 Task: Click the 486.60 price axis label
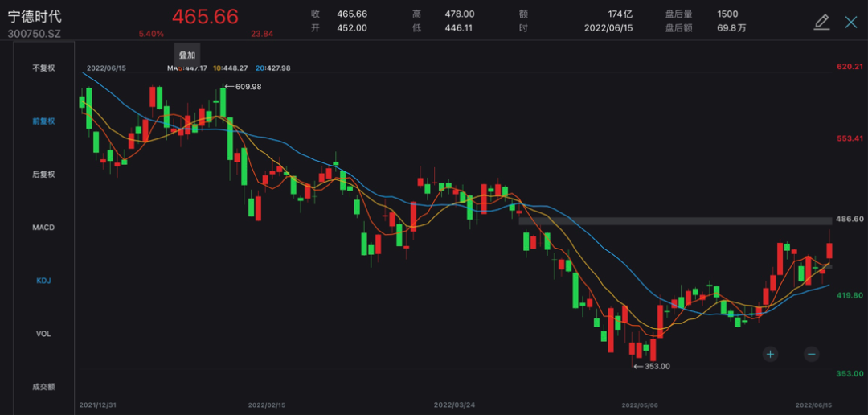coord(850,219)
